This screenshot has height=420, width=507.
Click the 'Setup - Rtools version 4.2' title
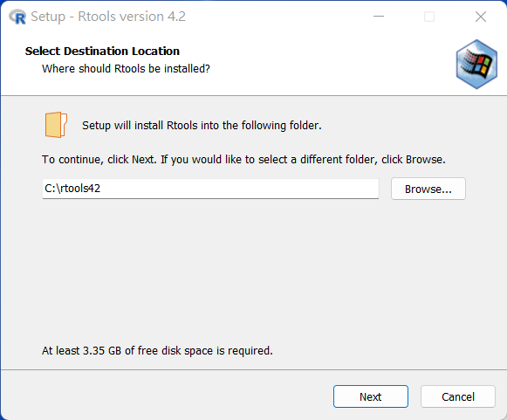click(x=108, y=17)
